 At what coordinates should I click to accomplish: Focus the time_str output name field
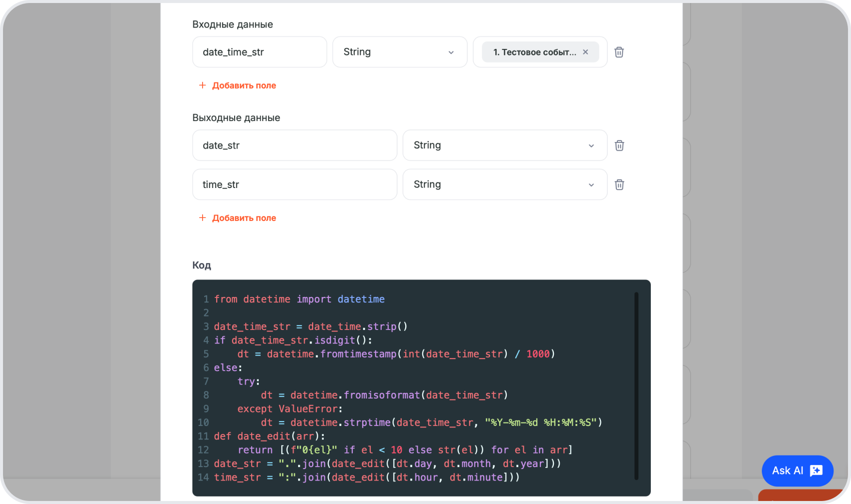coord(294,184)
